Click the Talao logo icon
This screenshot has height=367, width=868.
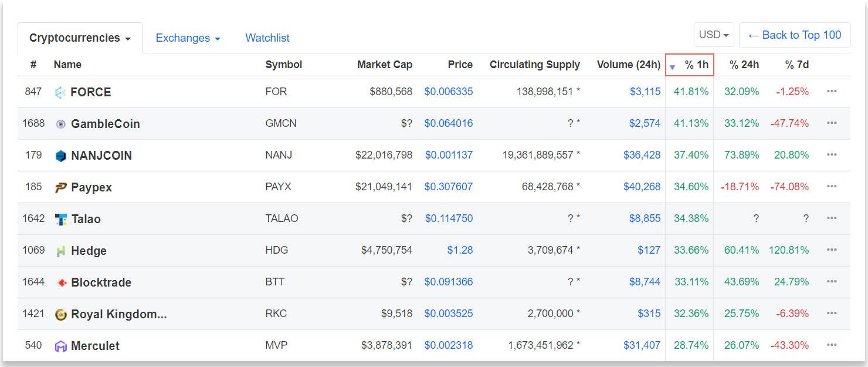tap(60, 219)
